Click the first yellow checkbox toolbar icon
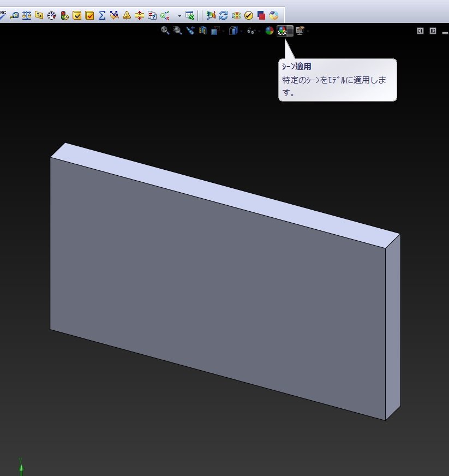The image size is (449, 476). (77, 15)
